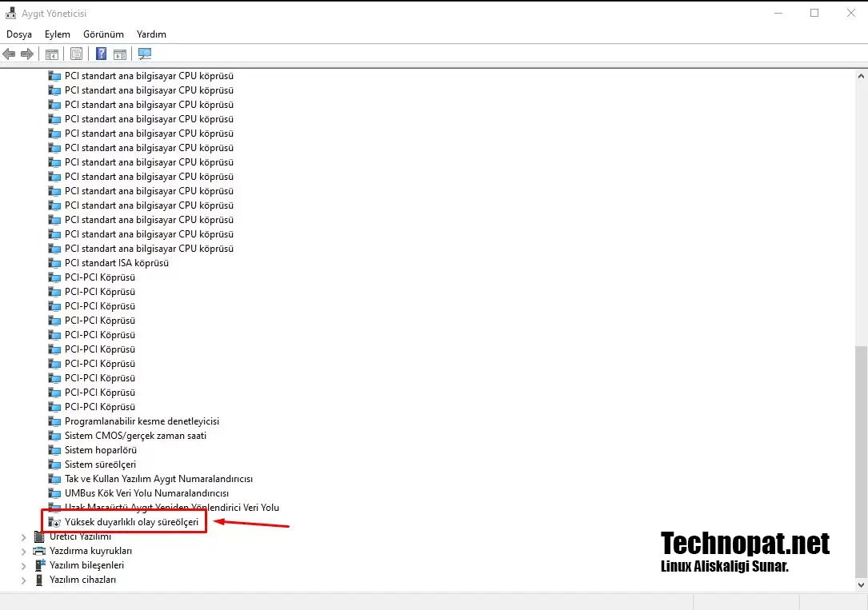Open the Dosya menu
This screenshot has width=868, height=610.
(x=19, y=34)
